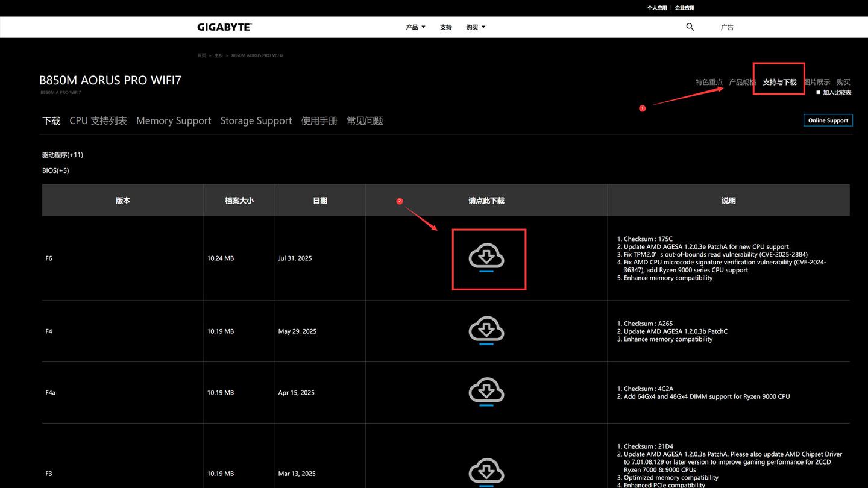Open the CPU 支持列表 tab

(x=98, y=120)
